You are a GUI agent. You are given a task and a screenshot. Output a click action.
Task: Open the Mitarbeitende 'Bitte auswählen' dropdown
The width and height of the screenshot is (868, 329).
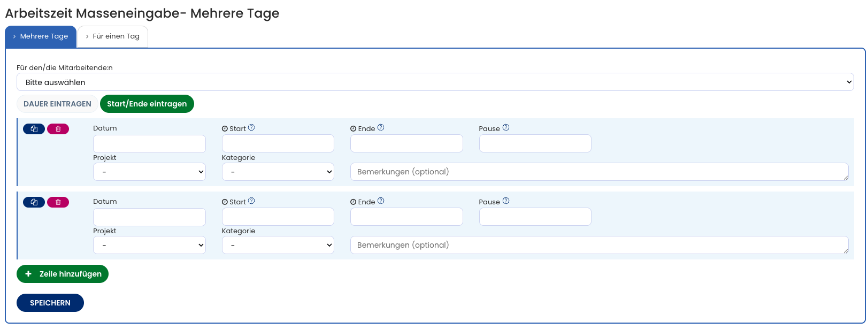pyautogui.click(x=435, y=82)
